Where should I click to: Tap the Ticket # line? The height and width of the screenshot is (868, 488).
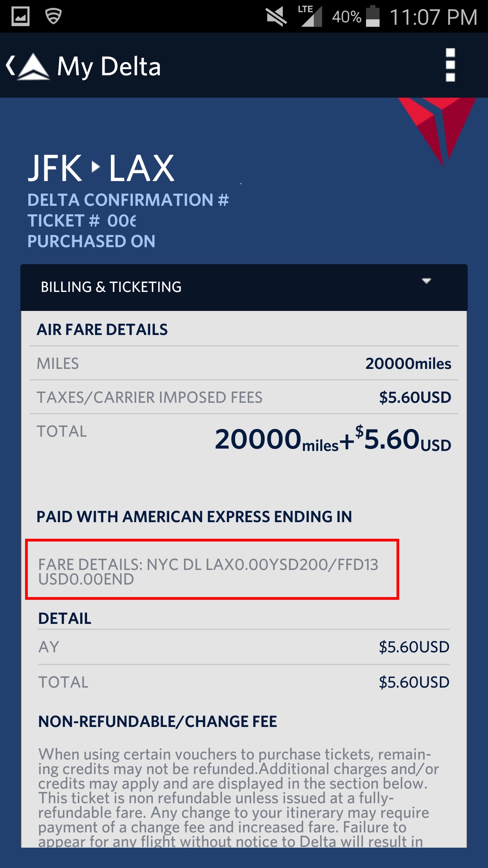pyautogui.click(x=82, y=221)
